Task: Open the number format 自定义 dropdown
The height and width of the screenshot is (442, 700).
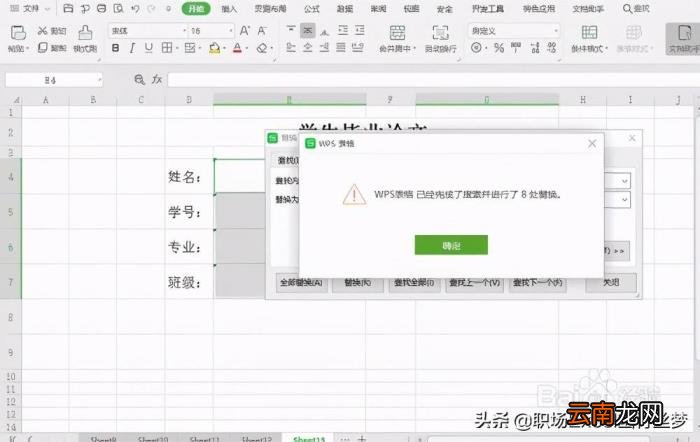Action: pyautogui.click(x=556, y=31)
